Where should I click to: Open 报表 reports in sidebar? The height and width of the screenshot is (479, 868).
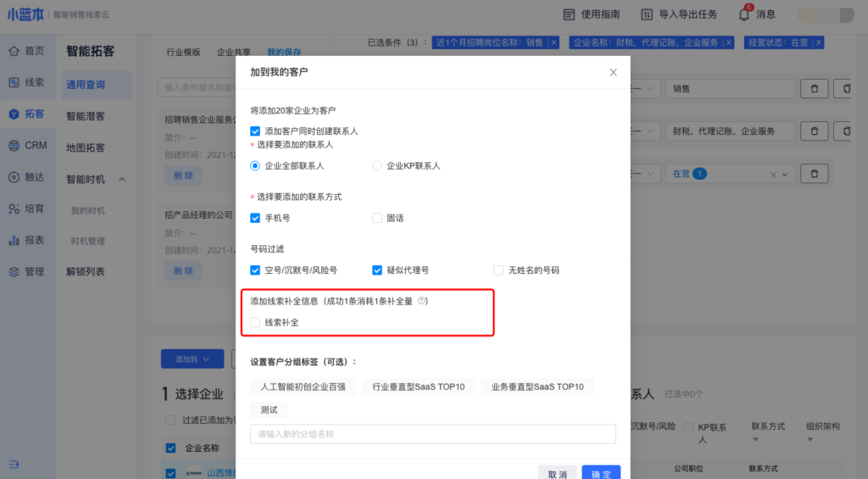pos(25,241)
